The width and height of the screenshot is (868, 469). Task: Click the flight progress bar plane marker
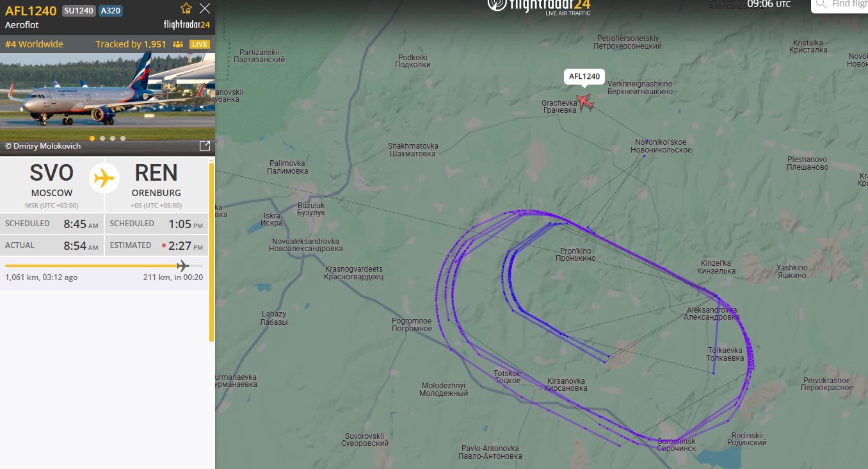click(x=183, y=265)
